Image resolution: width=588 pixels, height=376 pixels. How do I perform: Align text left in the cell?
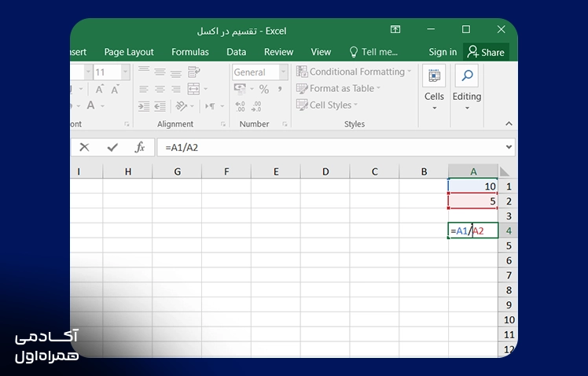pos(144,89)
